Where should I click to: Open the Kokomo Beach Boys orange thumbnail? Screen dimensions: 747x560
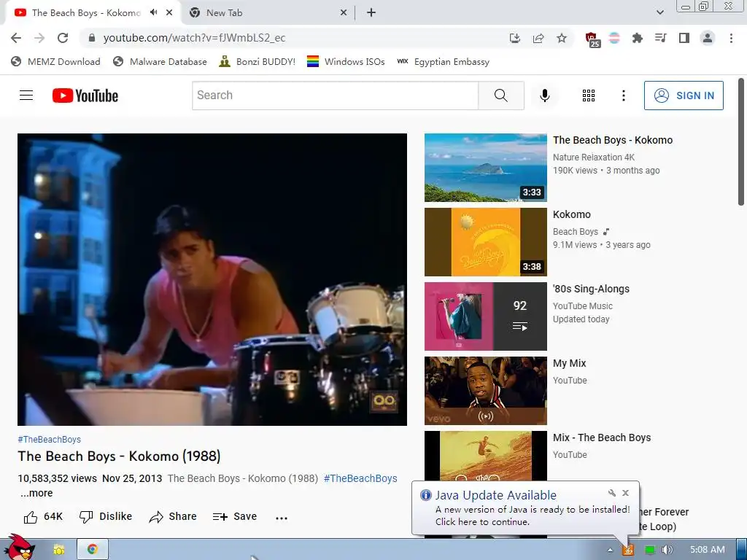[x=485, y=242]
